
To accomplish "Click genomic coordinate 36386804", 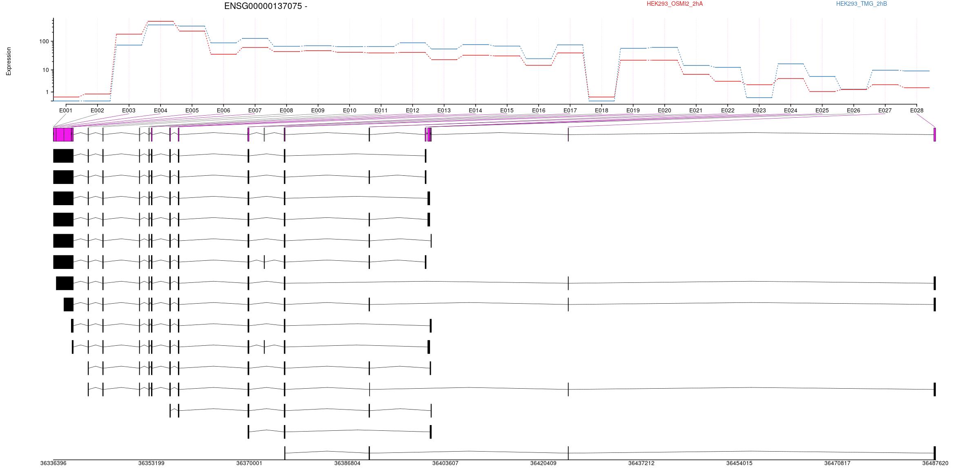I will [347, 463].
